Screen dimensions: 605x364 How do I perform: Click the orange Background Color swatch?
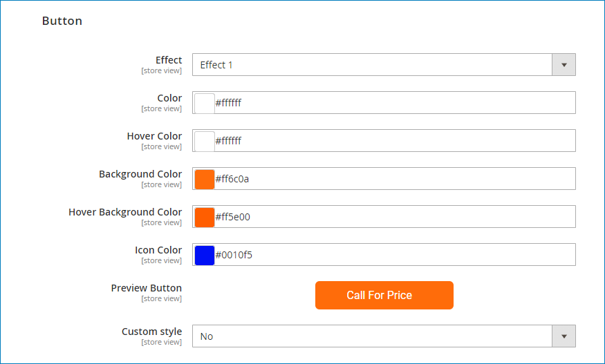click(x=205, y=179)
